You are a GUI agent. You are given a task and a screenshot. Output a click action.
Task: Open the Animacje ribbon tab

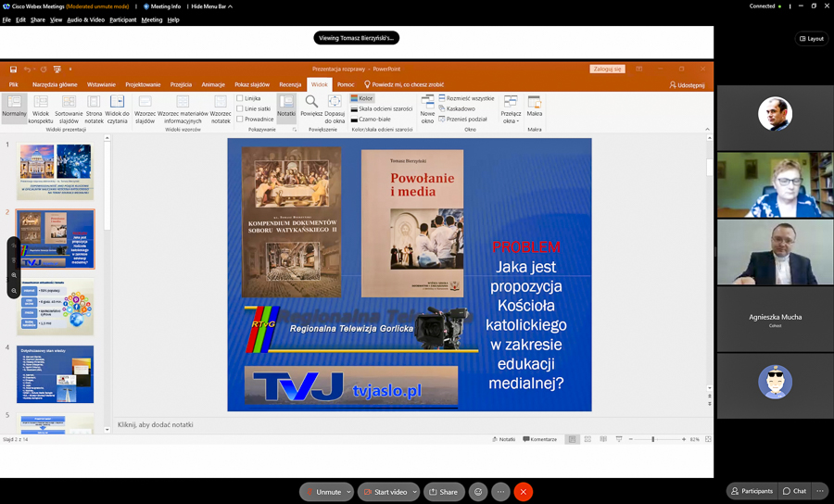(x=213, y=84)
